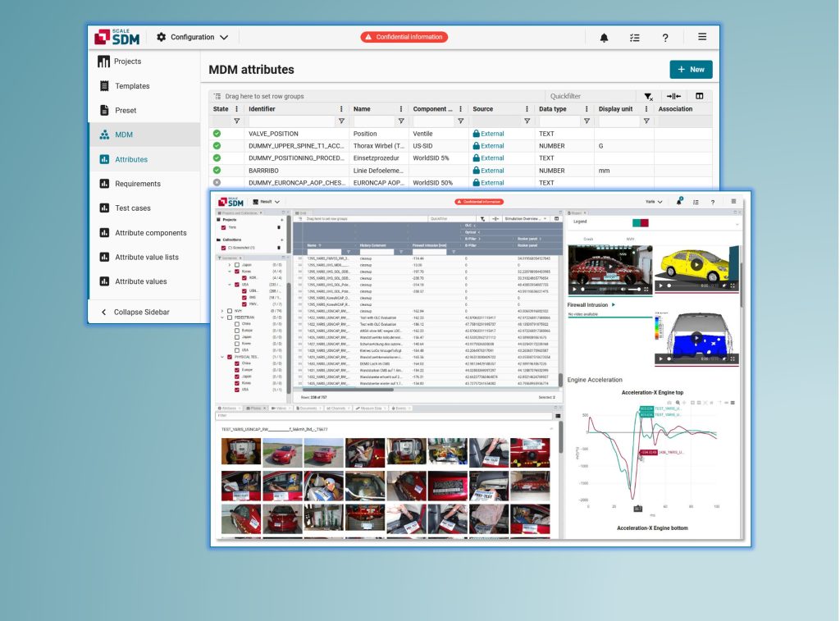This screenshot has width=840, height=621.
Task: Open the Configuration dropdown
Action: (193, 37)
